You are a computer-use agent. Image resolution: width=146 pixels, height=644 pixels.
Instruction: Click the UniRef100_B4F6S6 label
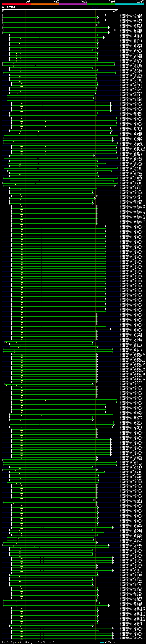131,128
